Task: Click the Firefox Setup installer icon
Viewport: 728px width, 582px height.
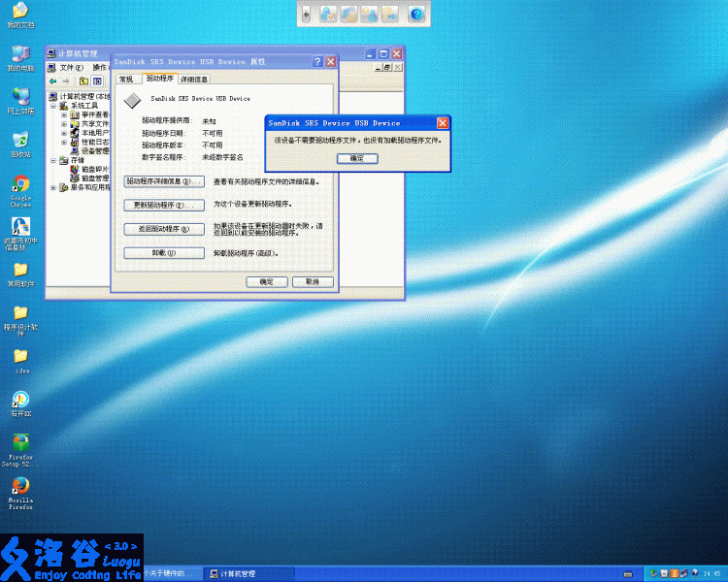Action: pyautogui.click(x=19, y=441)
